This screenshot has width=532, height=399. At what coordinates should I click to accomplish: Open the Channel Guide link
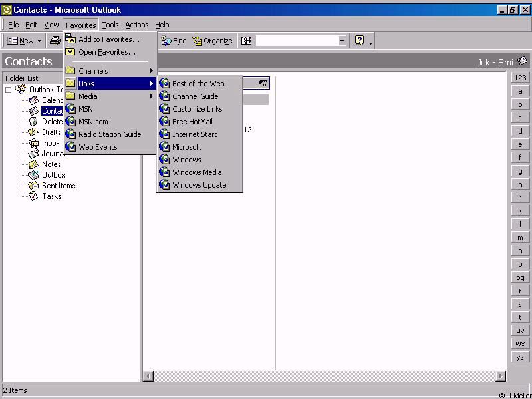coord(200,96)
